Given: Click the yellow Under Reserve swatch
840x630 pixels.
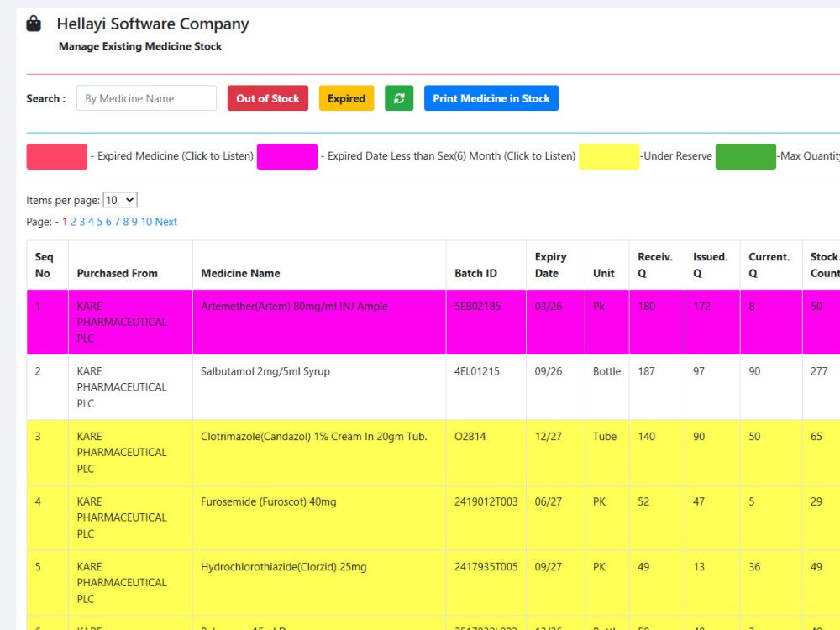Looking at the screenshot, I should (609, 156).
